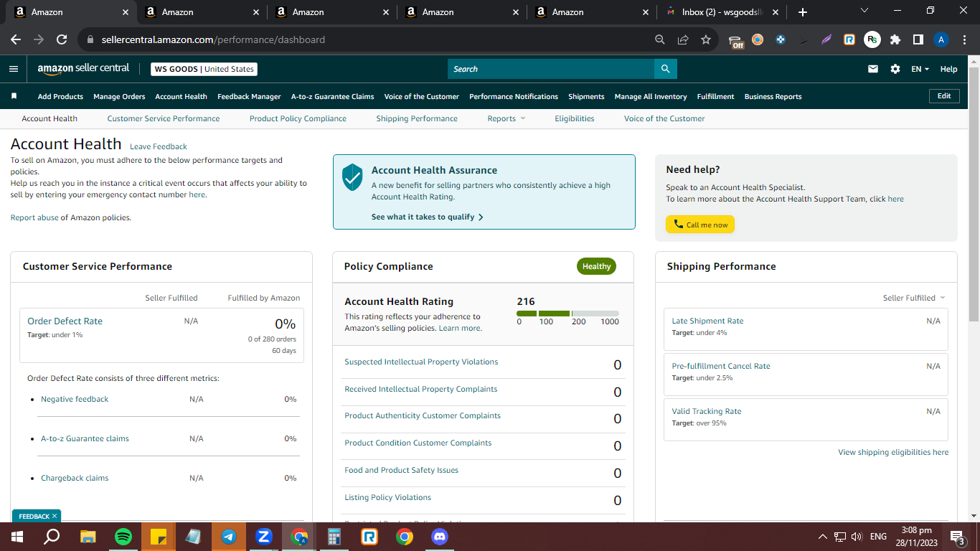Open the Leave Feedback link
The height and width of the screenshot is (551, 980).
click(x=159, y=146)
